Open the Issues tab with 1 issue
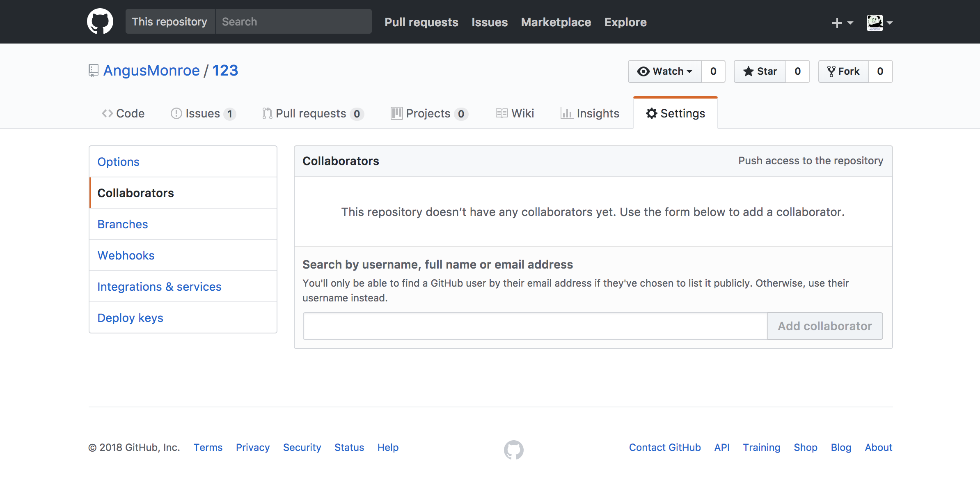 pyautogui.click(x=203, y=113)
